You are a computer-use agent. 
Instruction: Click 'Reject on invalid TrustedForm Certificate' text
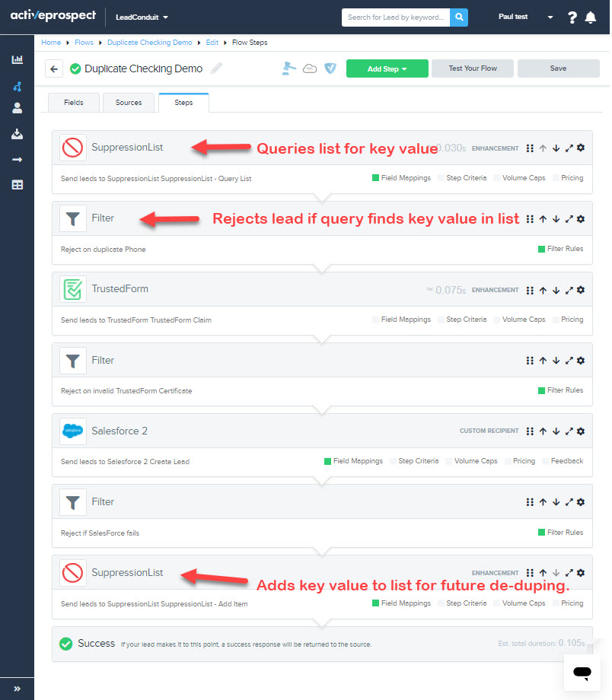pyautogui.click(x=126, y=391)
